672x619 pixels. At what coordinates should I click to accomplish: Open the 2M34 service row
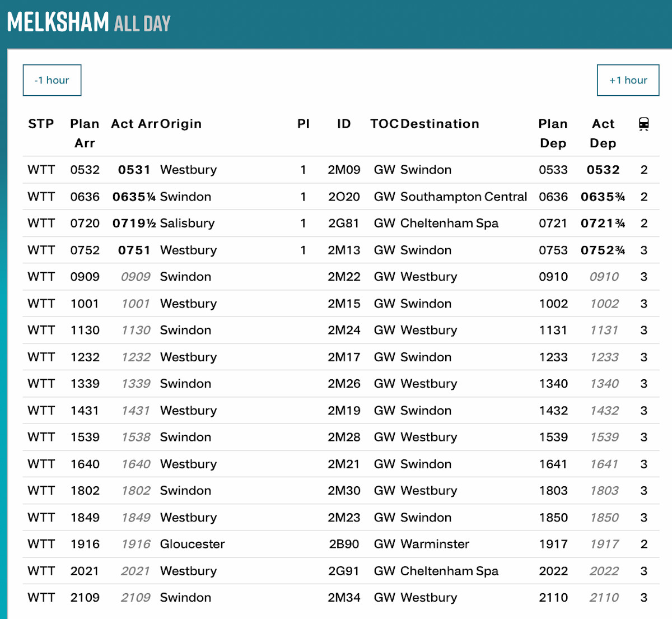point(344,598)
